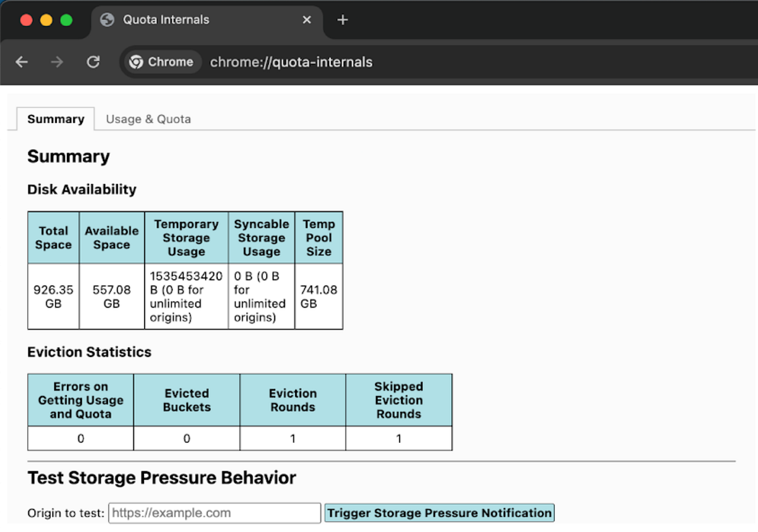The width and height of the screenshot is (758, 532).
Task: Click the Syncable Storage Usage header
Action: pos(262,238)
